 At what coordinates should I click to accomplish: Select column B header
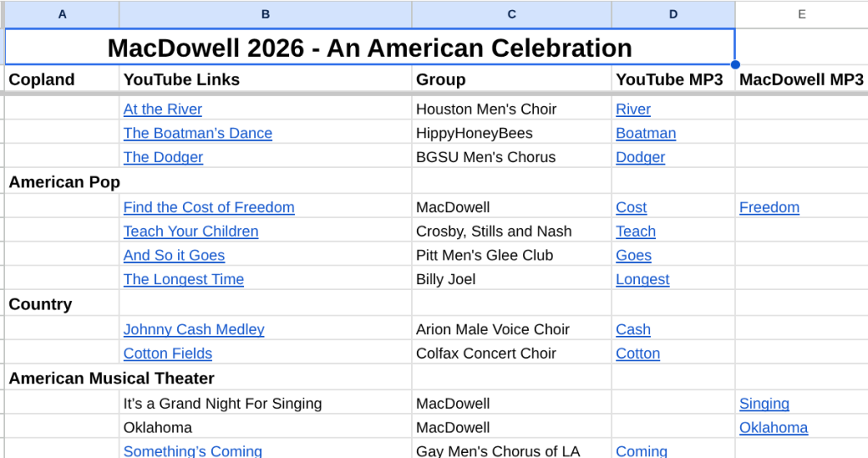pyautogui.click(x=265, y=14)
